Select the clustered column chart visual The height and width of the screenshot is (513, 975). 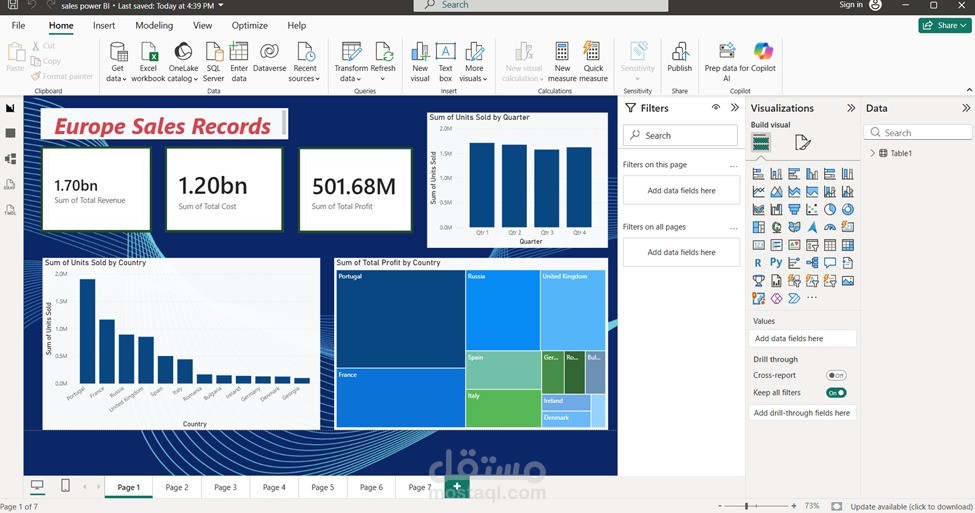(x=812, y=173)
